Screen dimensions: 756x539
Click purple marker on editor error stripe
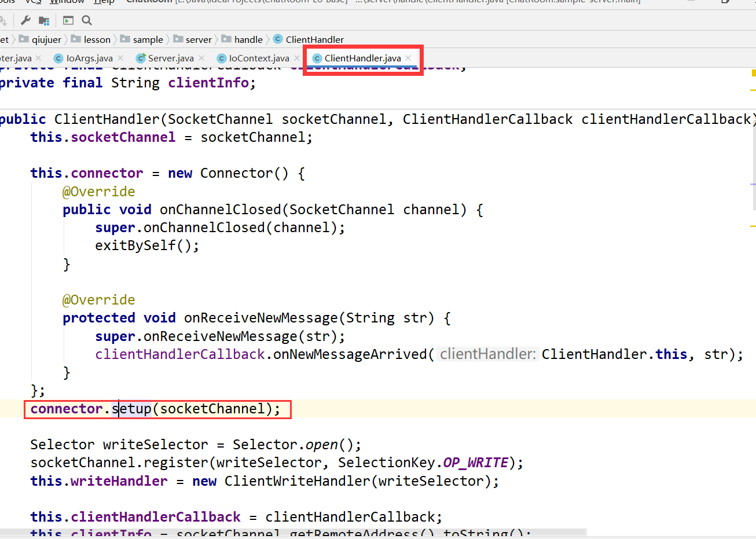(753, 184)
